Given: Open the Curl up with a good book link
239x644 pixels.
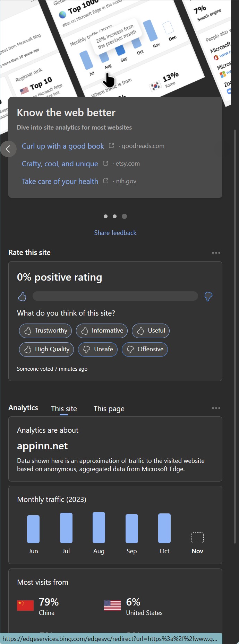Looking at the screenshot, I should coord(63,146).
